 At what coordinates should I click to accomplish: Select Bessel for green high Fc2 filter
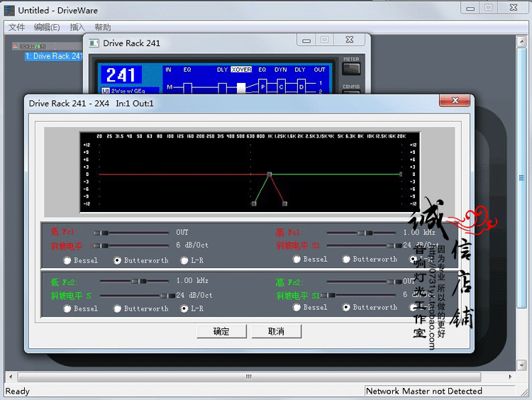tap(297, 307)
